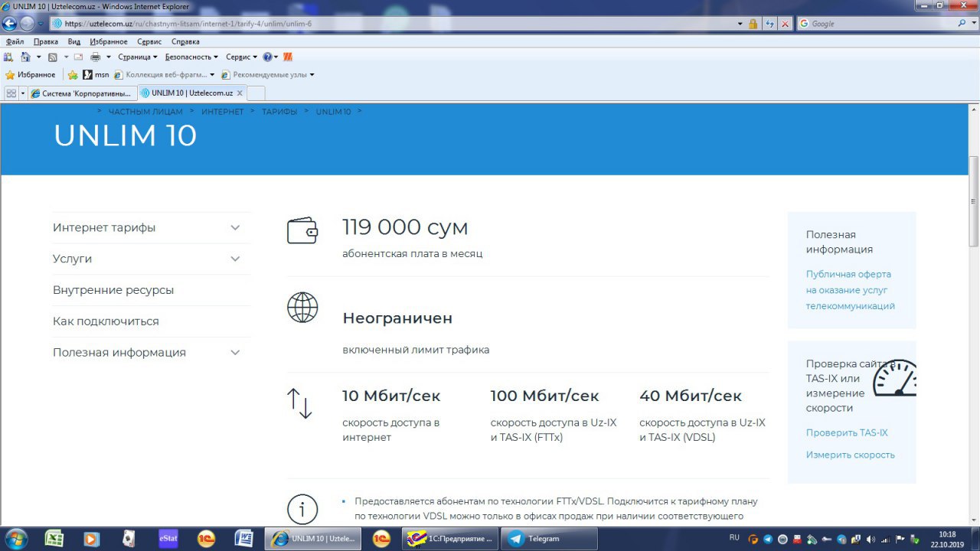Image resolution: width=980 pixels, height=551 pixels.
Task: Click the Quick Tabs grid icon
Action: click(x=11, y=93)
